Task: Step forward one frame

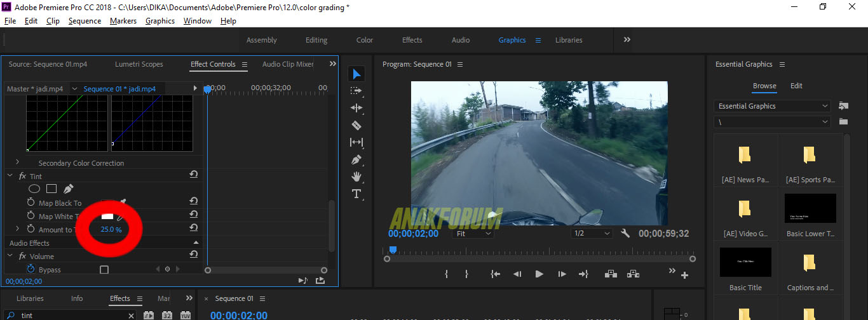Action: coord(562,274)
